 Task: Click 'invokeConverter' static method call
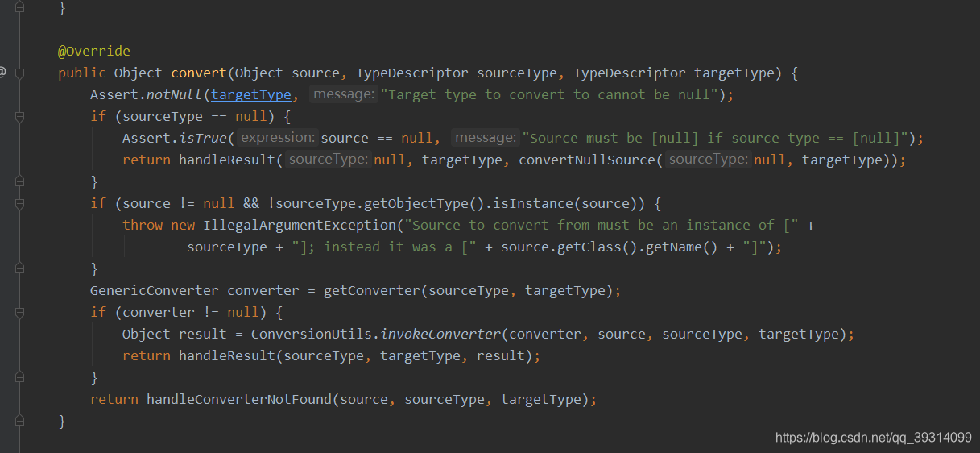click(x=440, y=334)
